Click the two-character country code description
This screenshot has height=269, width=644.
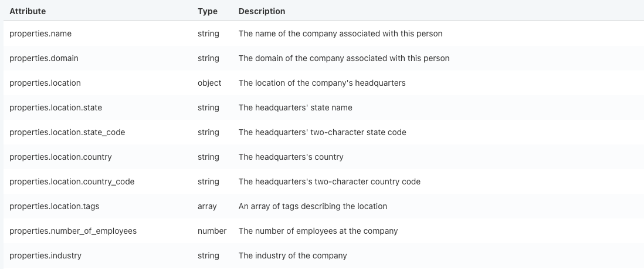(x=330, y=182)
